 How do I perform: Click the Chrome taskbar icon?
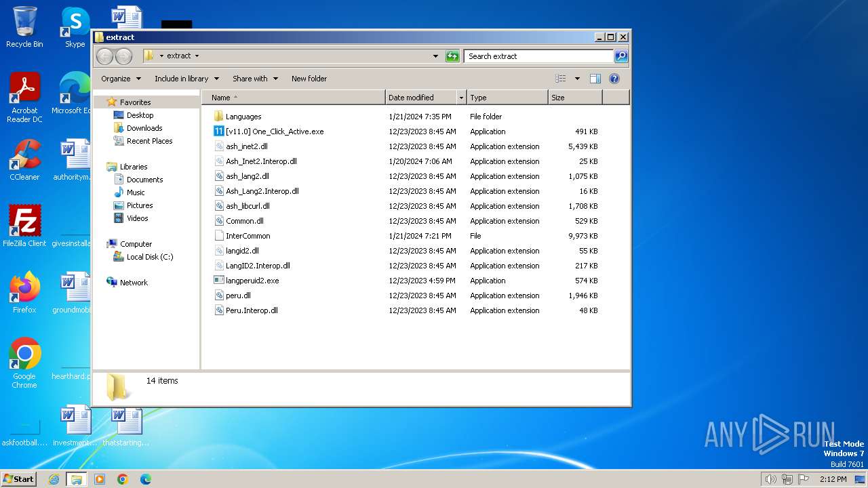click(123, 479)
